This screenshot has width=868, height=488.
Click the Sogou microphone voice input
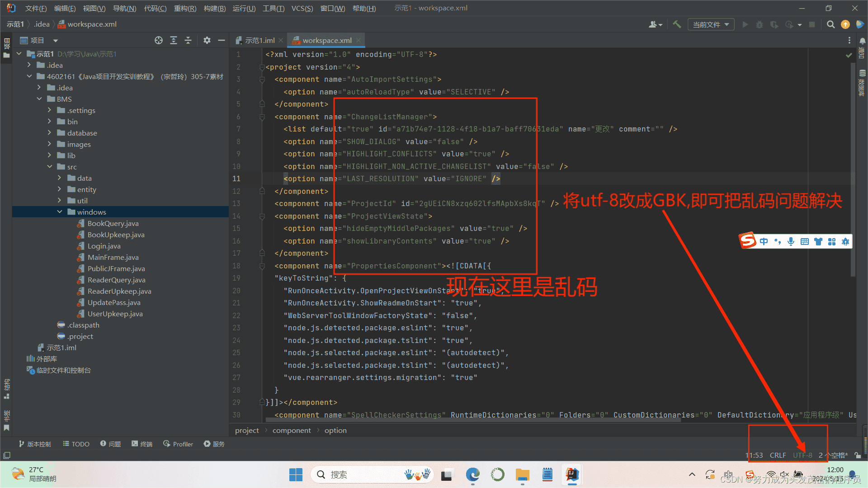click(791, 241)
